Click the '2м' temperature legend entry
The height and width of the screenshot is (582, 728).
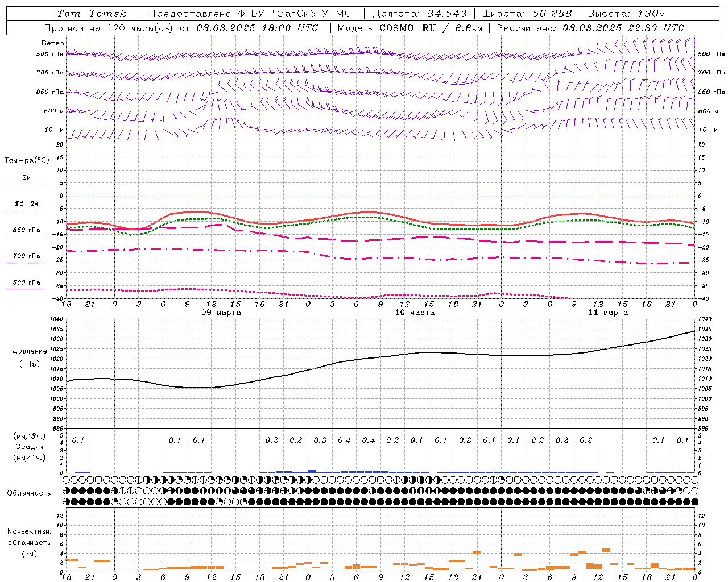coord(27,177)
